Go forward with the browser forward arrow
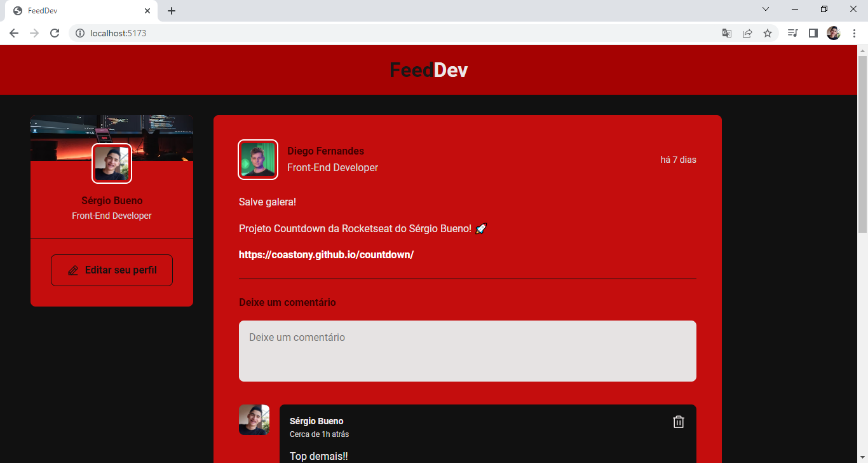This screenshot has width=868, height=463. tap(34, 33)
